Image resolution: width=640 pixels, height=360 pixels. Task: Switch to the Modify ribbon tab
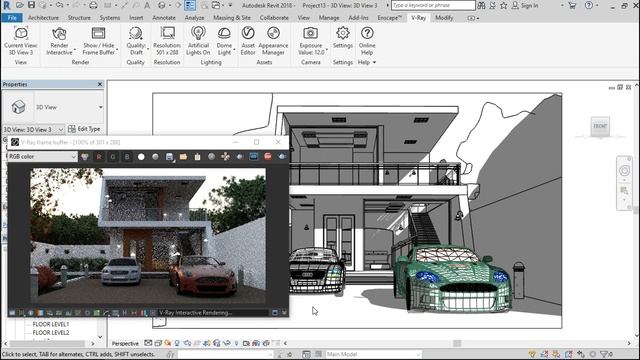[444, 18]
